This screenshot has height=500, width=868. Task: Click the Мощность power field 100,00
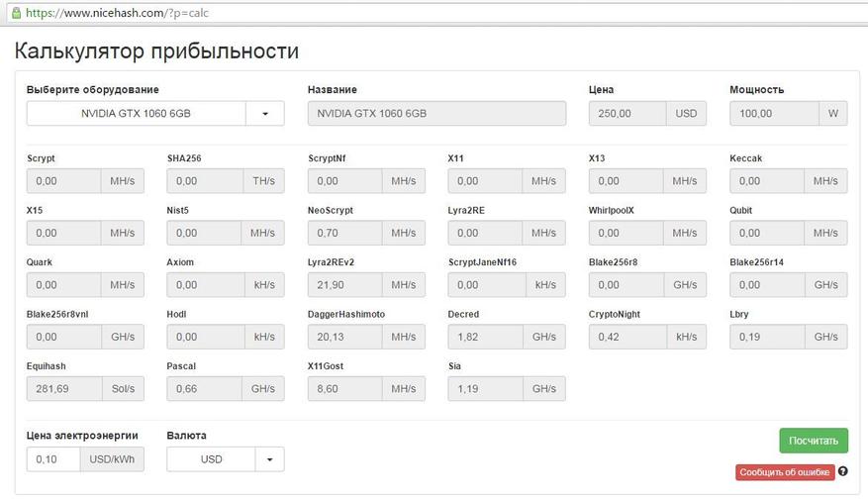(x=774, y=114)
